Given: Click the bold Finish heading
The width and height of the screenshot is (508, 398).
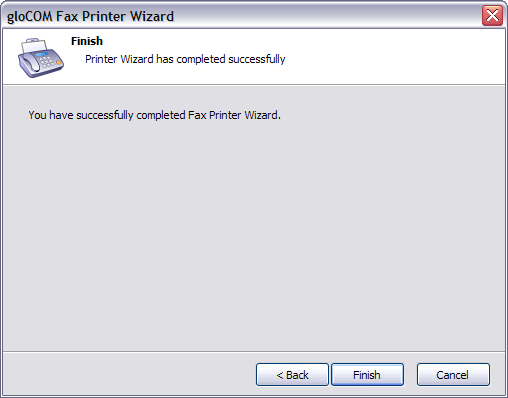Looking at the screenshot, I should click(87, 41).
